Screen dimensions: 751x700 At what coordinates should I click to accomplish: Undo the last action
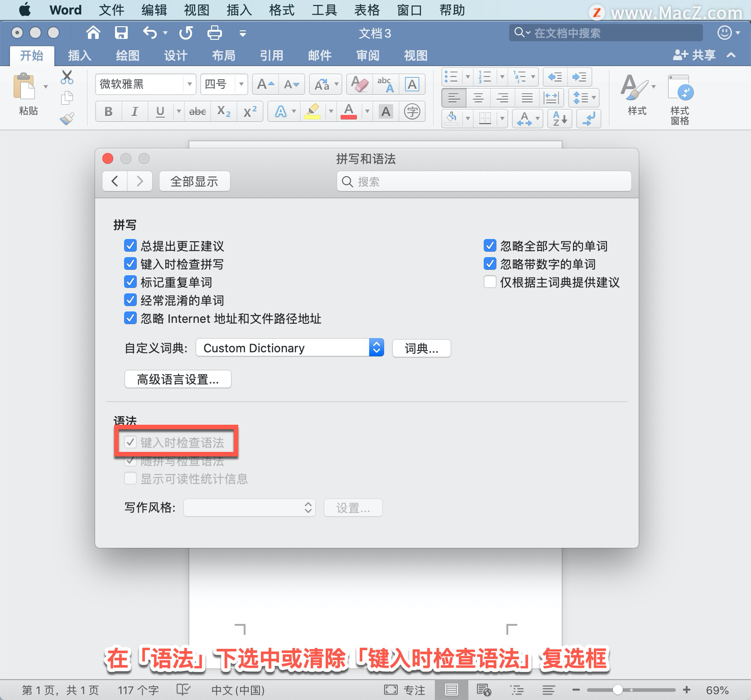point(150,33)
